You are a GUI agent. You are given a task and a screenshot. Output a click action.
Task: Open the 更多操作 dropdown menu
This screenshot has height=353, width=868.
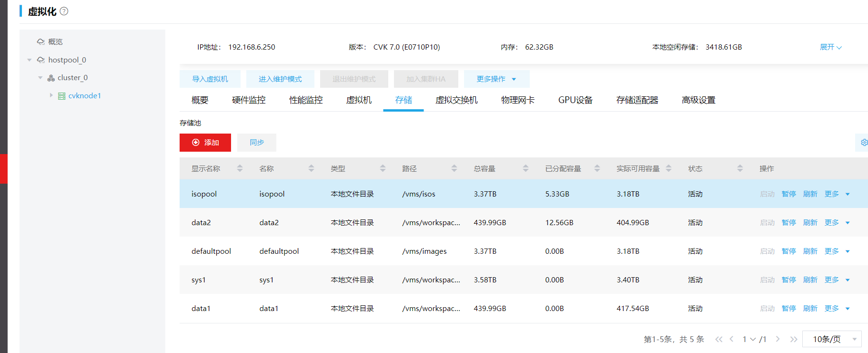pyautogui.click(x=496, y=79)
